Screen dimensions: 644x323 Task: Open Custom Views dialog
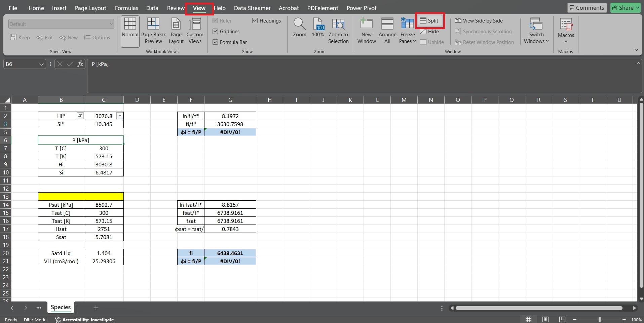195,31
